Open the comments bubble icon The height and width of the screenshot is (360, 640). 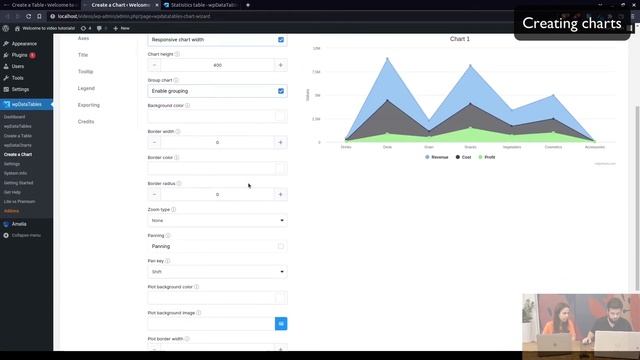[x=102, y=28]
